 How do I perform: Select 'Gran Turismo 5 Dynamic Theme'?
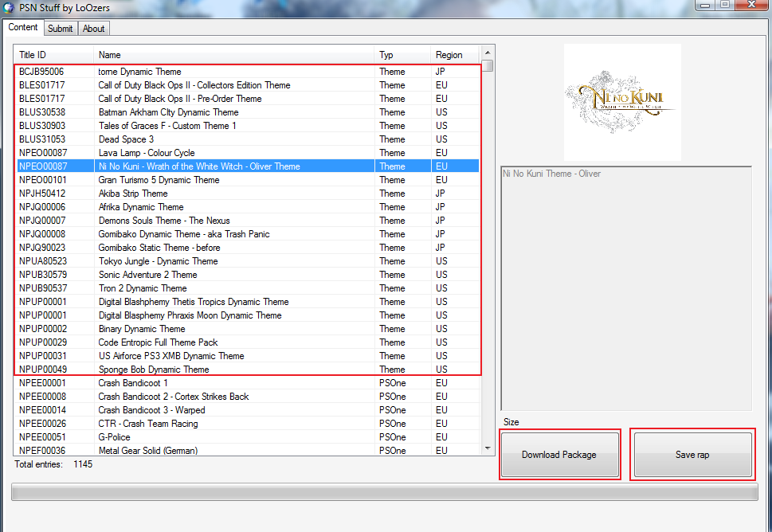(x=248, y=180)
